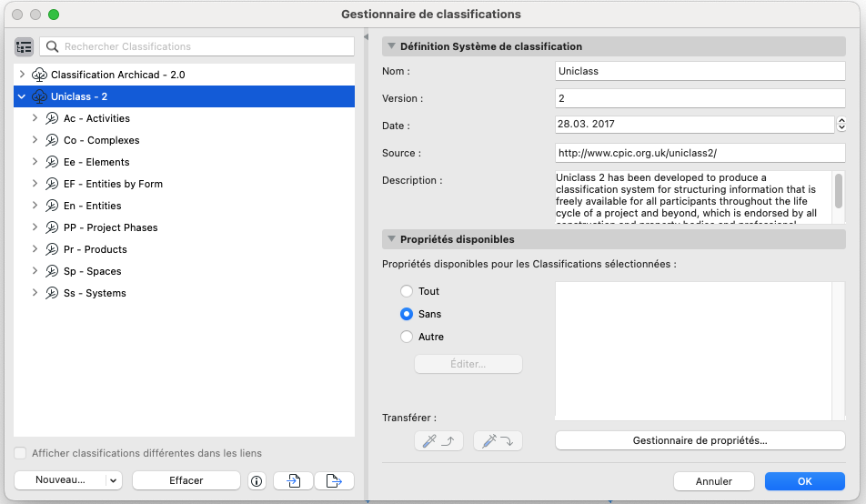Click the export classification file icon

[334, 480]
